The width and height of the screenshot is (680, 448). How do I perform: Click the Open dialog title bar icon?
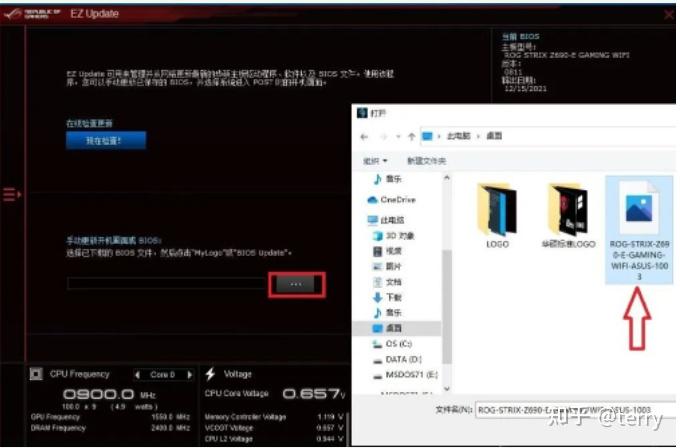(x=362, y=113)
